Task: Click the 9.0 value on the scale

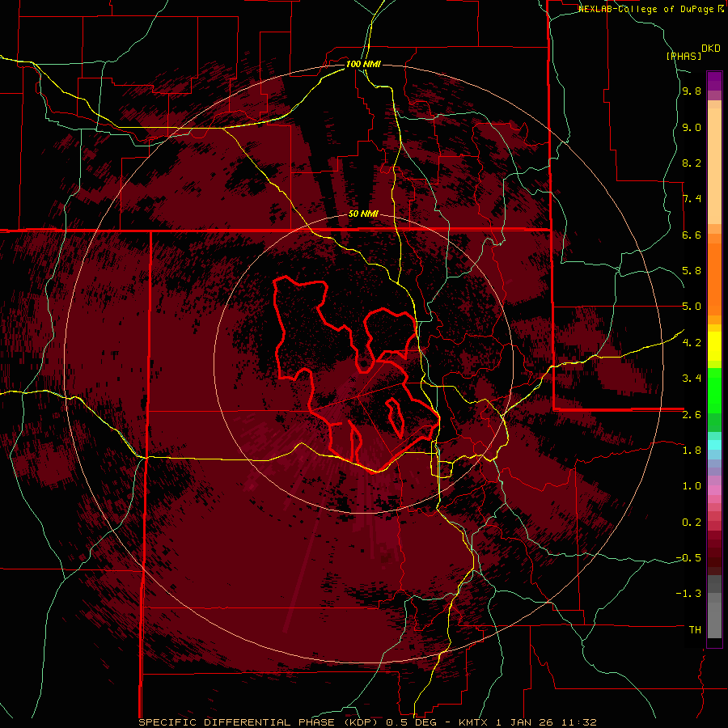Action: (692, 127)
